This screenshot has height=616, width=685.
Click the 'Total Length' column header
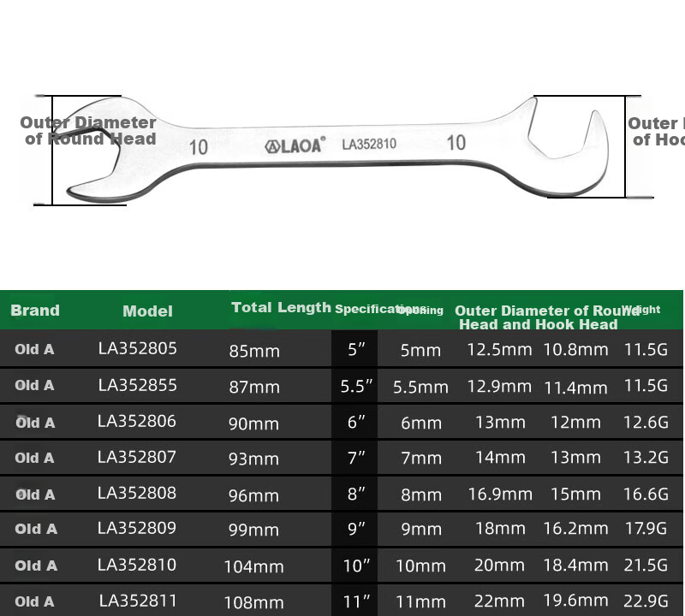pos(282,307)
